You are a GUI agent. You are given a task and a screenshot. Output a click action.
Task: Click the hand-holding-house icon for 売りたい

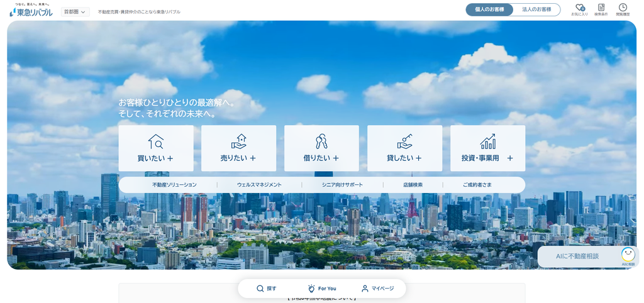(238, 141)
